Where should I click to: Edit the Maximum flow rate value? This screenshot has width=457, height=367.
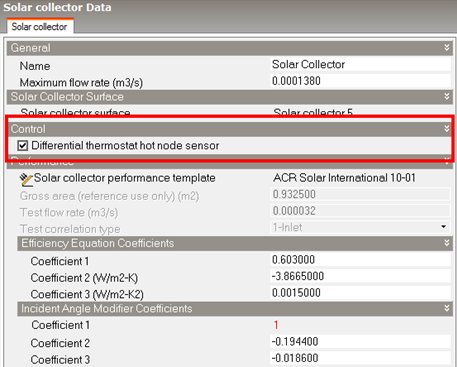pyautogui.click(x=361, y=81)
